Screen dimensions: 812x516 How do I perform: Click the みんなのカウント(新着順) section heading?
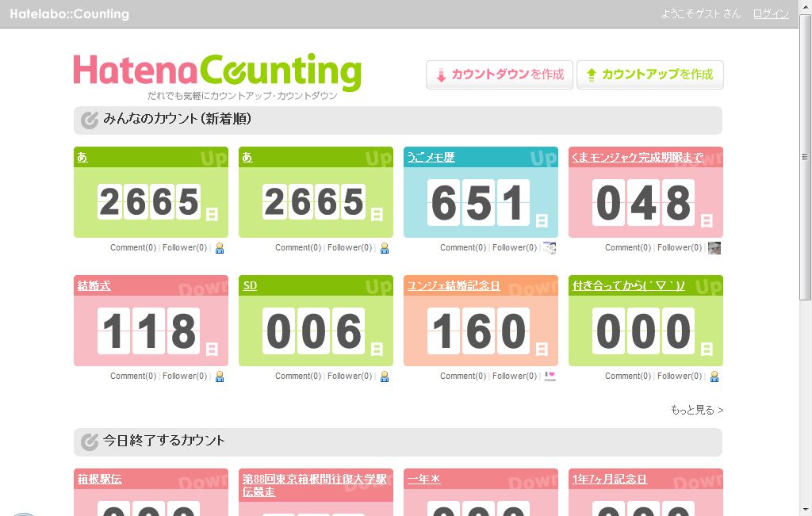(177, 119)
